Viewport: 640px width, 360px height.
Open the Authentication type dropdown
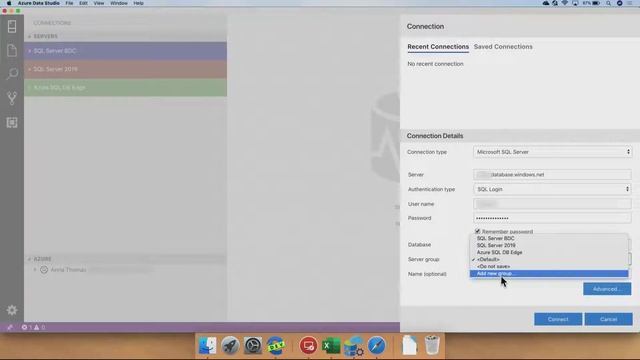tap(553, 189)
